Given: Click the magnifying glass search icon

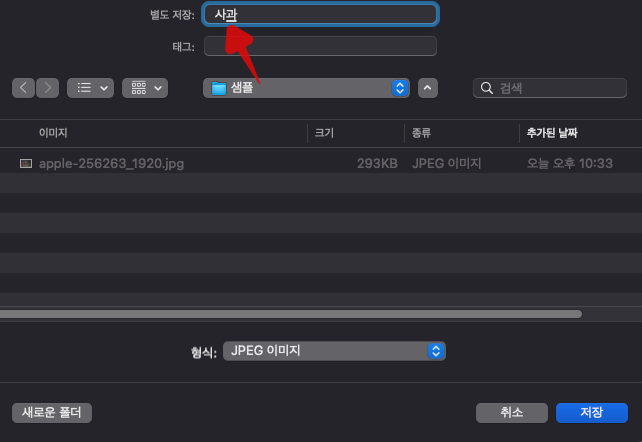Looking at the screenshot, I should click(486, 88).
